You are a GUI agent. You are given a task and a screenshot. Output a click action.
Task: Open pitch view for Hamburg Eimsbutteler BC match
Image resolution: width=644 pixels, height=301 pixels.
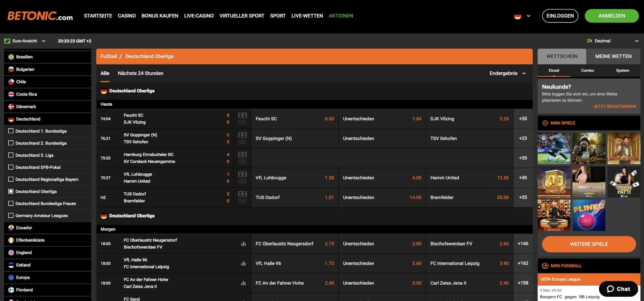[x=242, y=154]
